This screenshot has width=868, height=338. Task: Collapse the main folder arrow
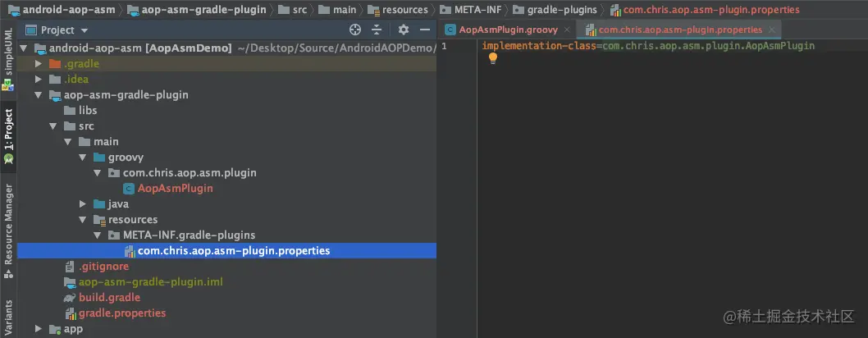coord(68,142)
